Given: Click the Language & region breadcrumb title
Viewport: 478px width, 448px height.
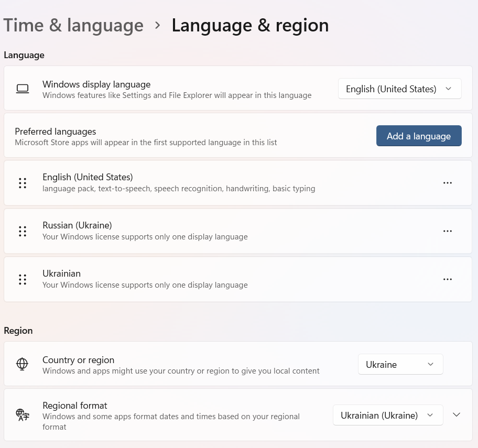Looking at the screenshot, I should pos(250,25).
